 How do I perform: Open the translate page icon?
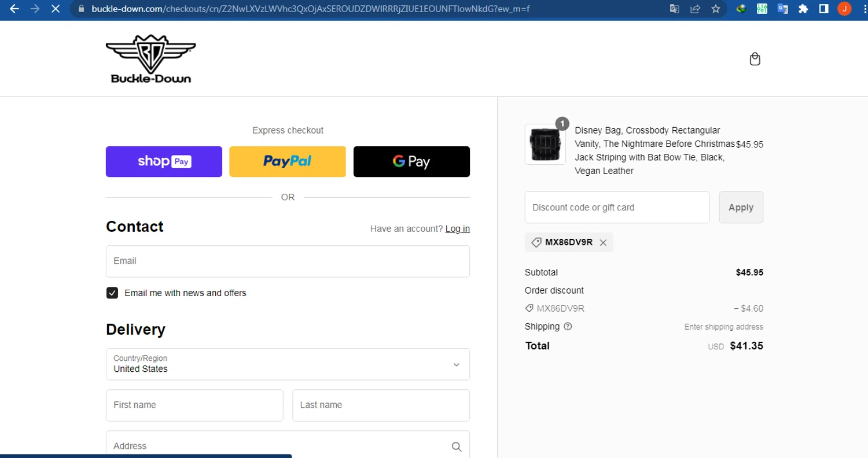[x=675, y=9]
